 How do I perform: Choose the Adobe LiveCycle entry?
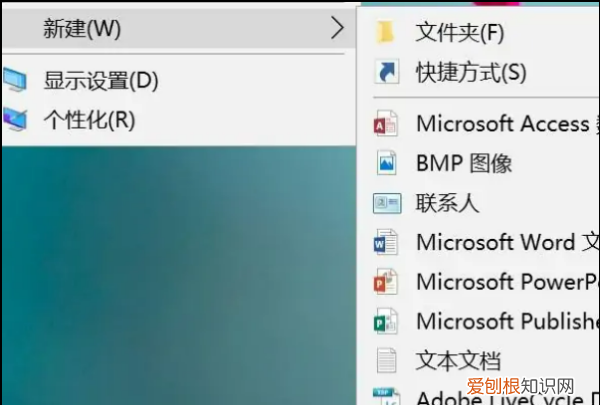tap(508, 398)
